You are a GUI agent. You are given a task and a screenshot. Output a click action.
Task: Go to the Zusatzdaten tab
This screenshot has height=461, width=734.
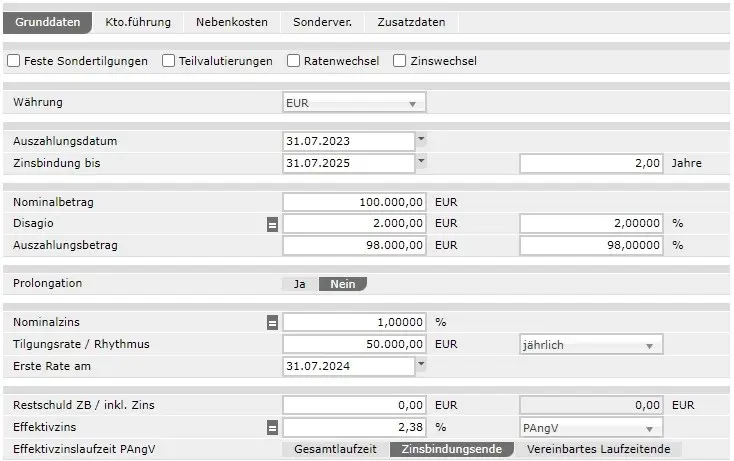[x=411, y=22]
